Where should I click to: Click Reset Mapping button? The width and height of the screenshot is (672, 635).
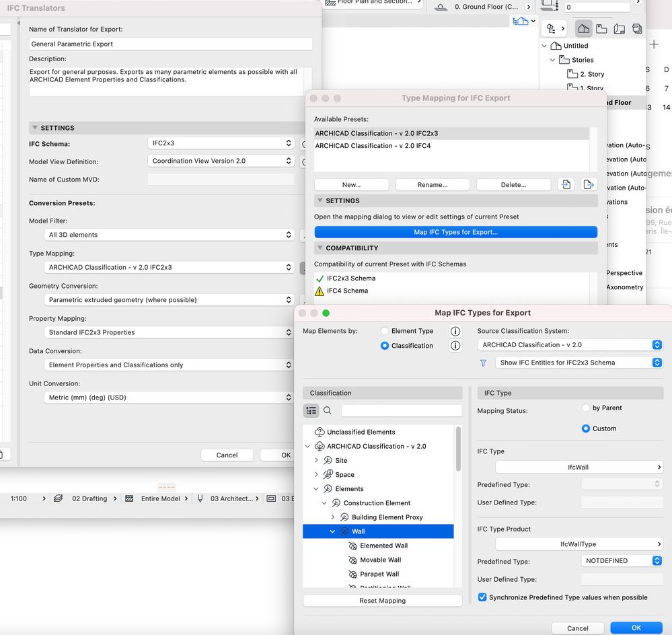click(382, 601)
